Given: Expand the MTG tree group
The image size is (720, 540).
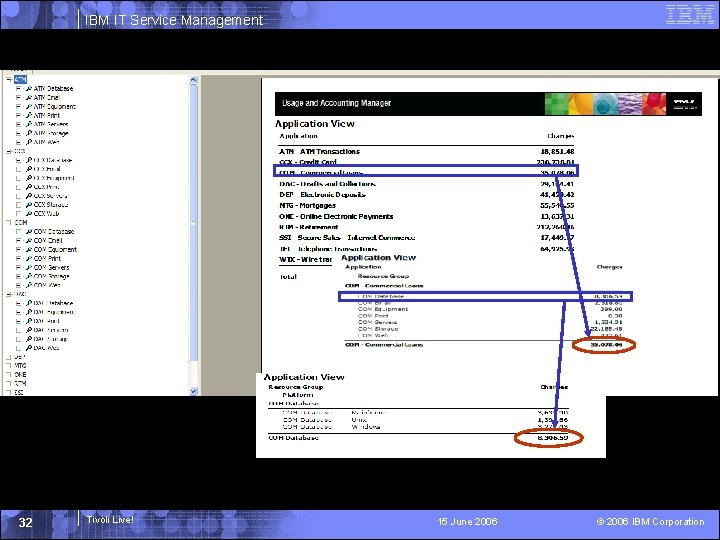Looking at the screenshot, I should (9, 366).
